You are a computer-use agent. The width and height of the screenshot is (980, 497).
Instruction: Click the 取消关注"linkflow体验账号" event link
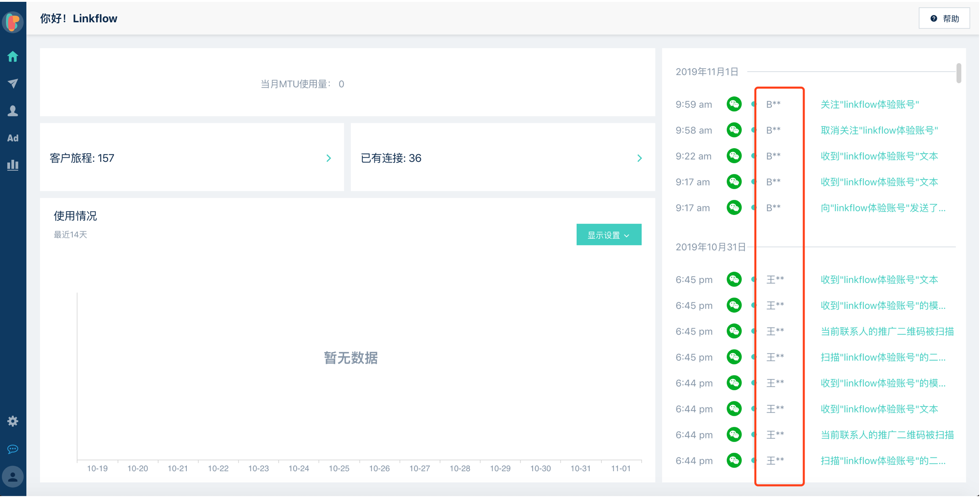click(x=879, y=130)
